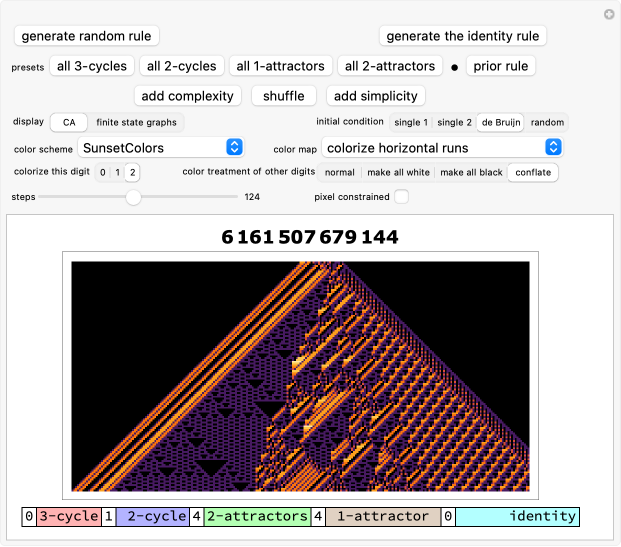Click the cyan identity legend cell
This screenshot has width=621, height=547.
click(517, 517)
